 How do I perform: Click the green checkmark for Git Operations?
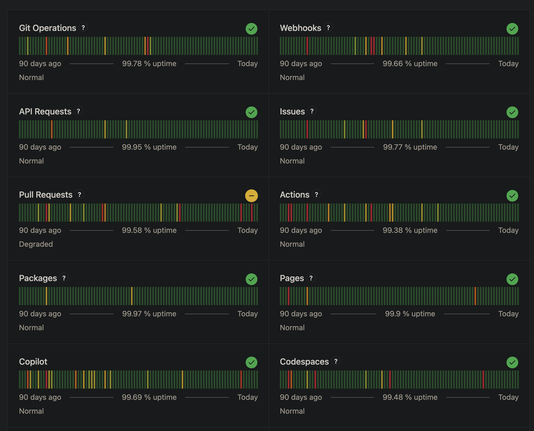tap(251, 29)
